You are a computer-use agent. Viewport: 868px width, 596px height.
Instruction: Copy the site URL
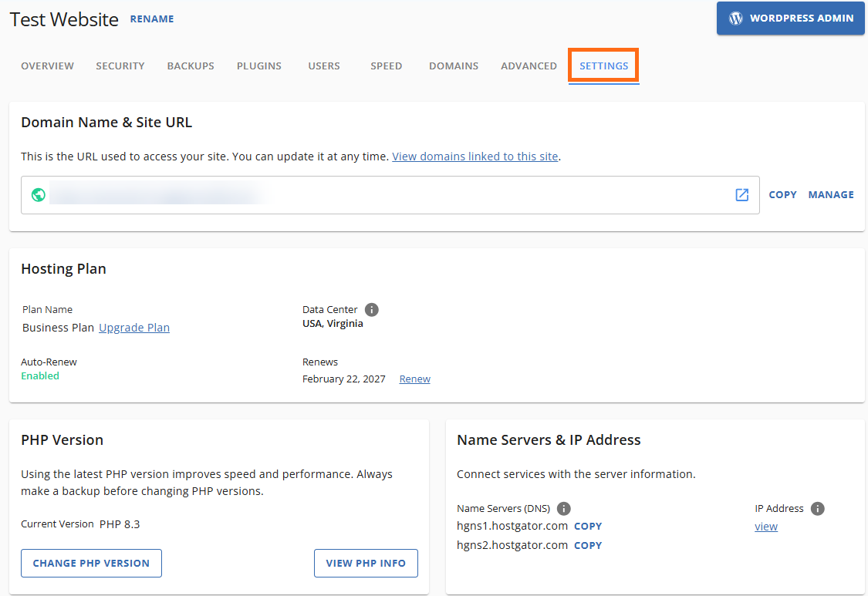(x=783, y=195)
